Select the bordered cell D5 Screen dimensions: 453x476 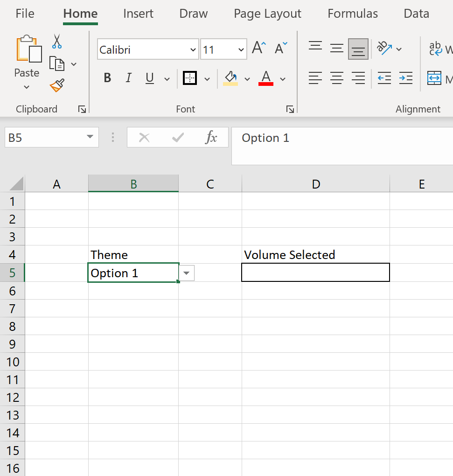[315, 273]
